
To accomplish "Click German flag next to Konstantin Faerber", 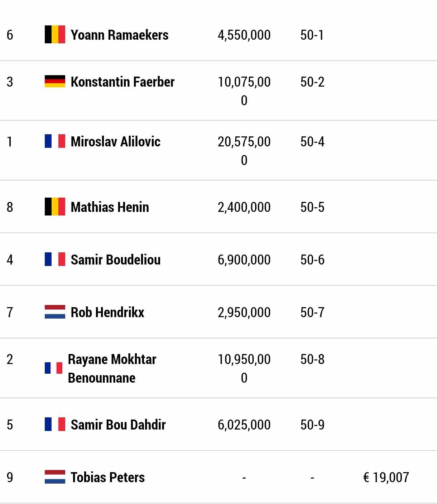I will (55, 81).
